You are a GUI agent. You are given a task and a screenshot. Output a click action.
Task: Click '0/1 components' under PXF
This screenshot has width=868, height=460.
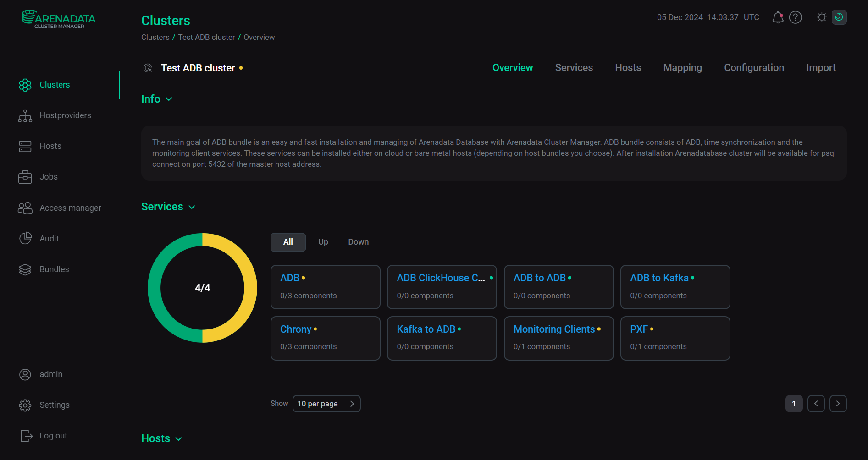(x=658, y=347)
